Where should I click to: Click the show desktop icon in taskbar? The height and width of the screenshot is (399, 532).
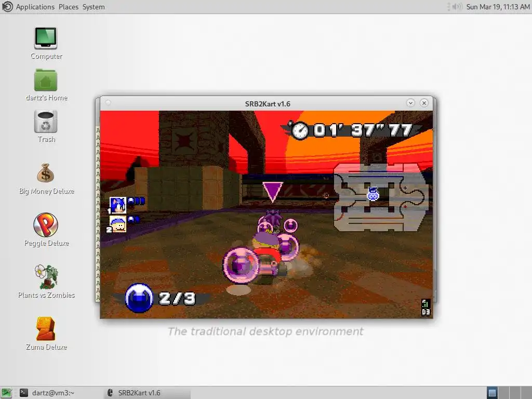[x=6, y=393]
